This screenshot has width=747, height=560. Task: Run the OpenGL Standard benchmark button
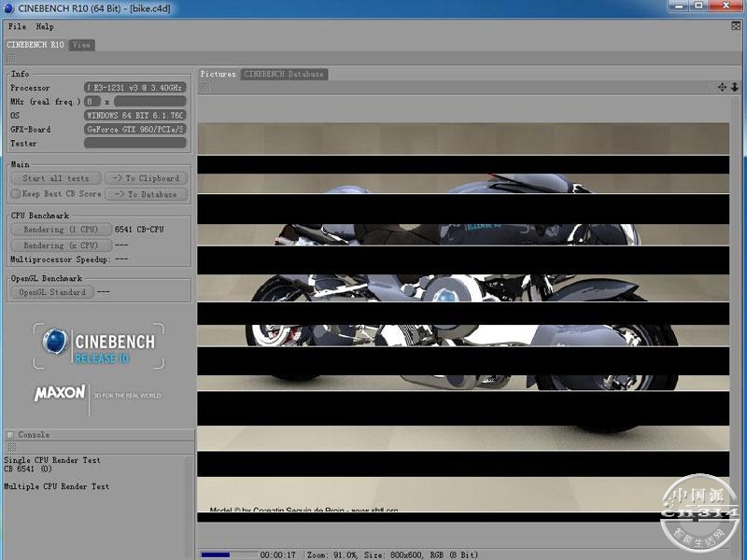click(53, 292)
